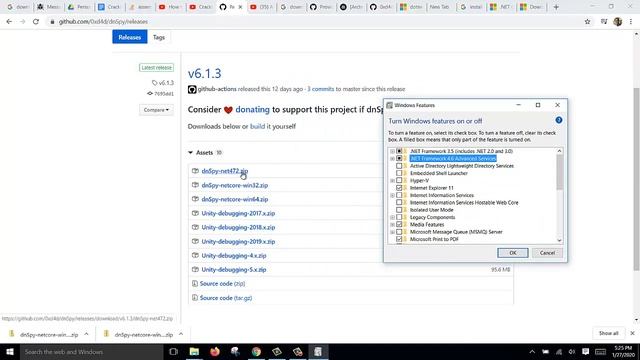Click package icon beside dnSpy-netcore-win32.zip

[195, 185]
